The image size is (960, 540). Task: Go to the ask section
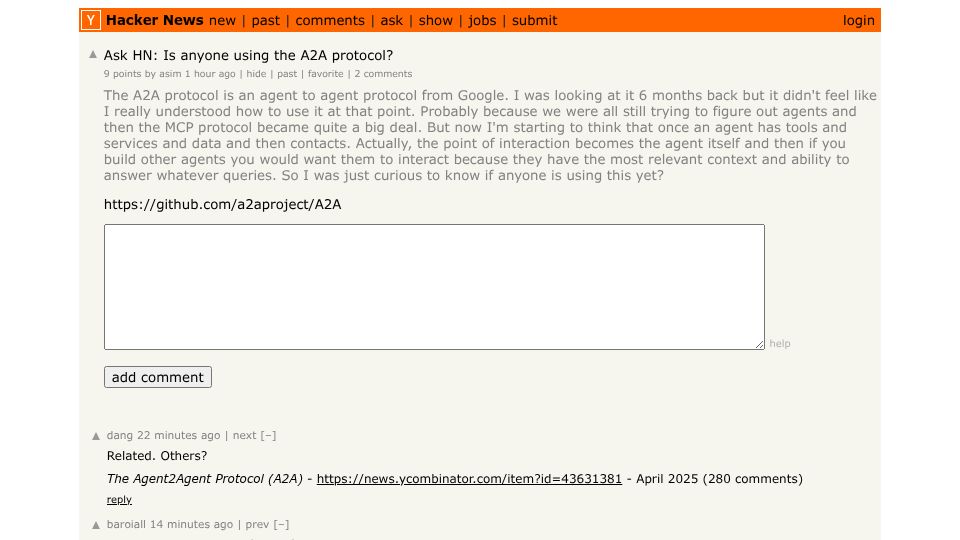tap(392, 21)
